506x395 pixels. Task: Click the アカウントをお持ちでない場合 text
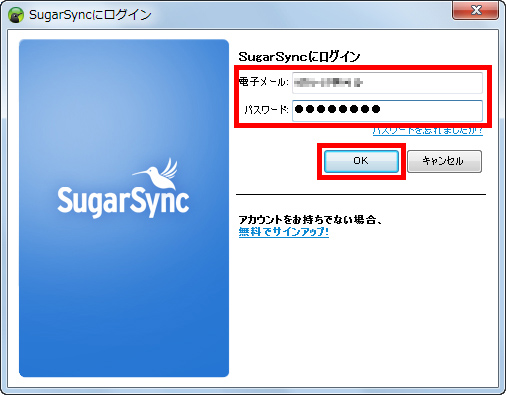tap(310, 220)
